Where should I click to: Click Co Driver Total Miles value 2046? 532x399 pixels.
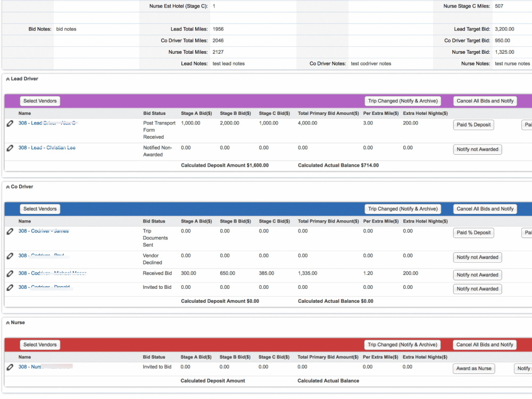(x=218, y=41)
